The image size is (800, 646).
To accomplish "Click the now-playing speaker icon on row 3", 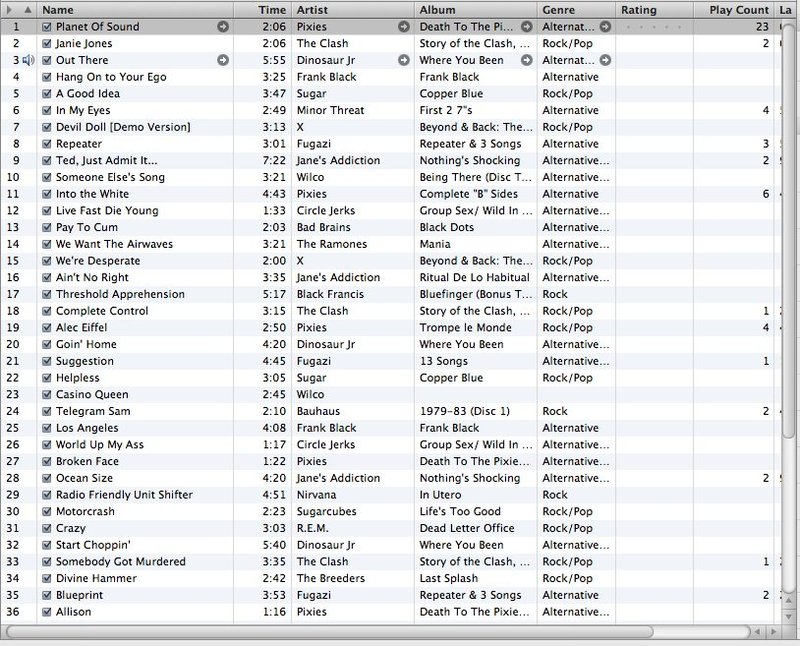I will tap(28, 60).
